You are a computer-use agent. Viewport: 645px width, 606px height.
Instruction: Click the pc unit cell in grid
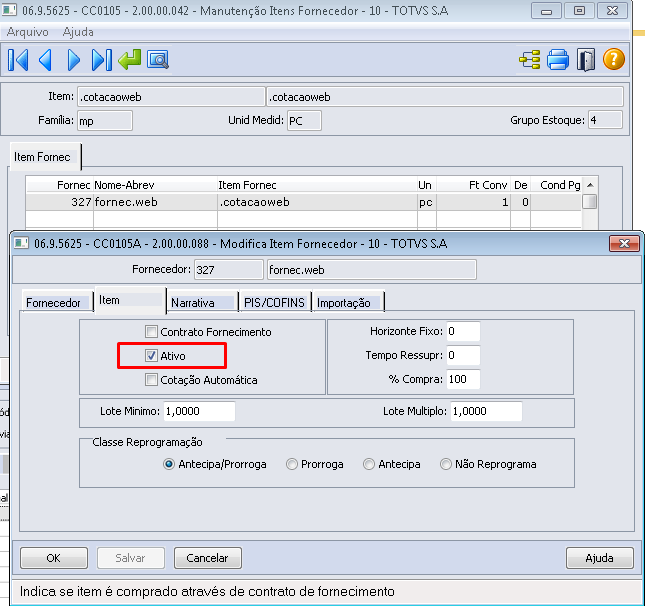(427, 202)
